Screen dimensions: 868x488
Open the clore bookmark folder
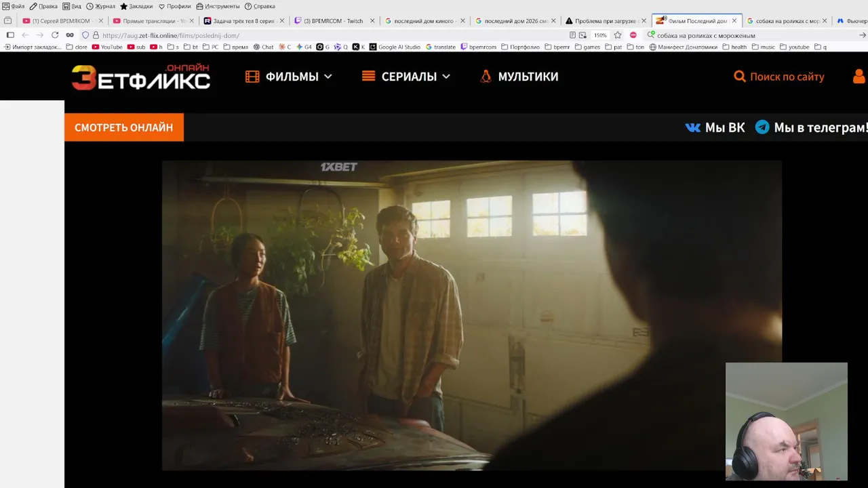[77, 47]
